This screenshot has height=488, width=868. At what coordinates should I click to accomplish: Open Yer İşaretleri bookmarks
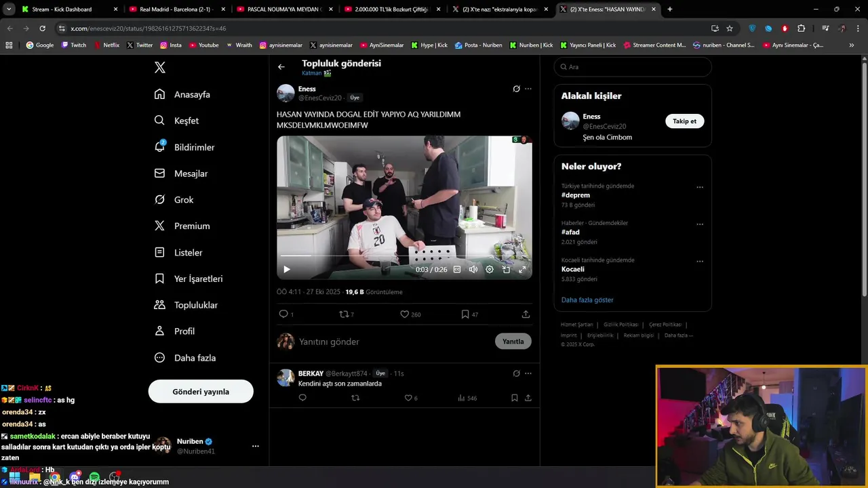click(x=189, y=279)
